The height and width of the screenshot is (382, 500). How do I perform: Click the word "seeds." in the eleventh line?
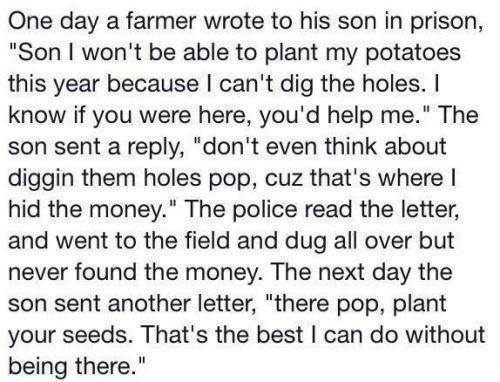tap(97, 335)
